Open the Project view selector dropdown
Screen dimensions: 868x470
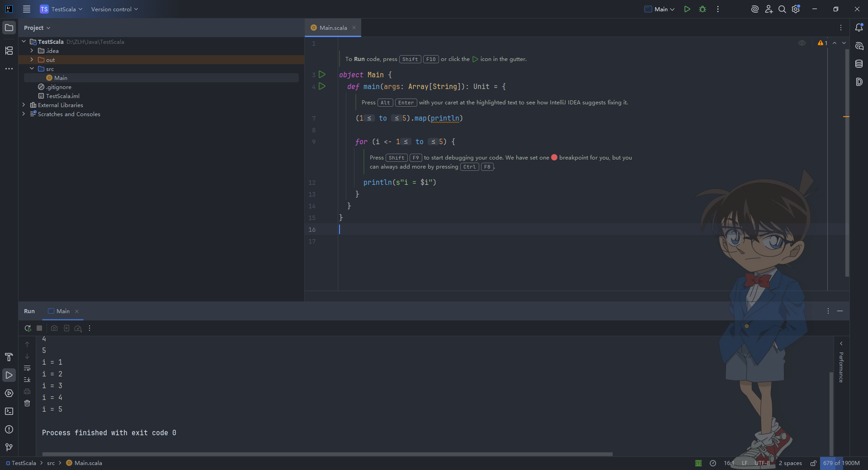pos(37,28)
